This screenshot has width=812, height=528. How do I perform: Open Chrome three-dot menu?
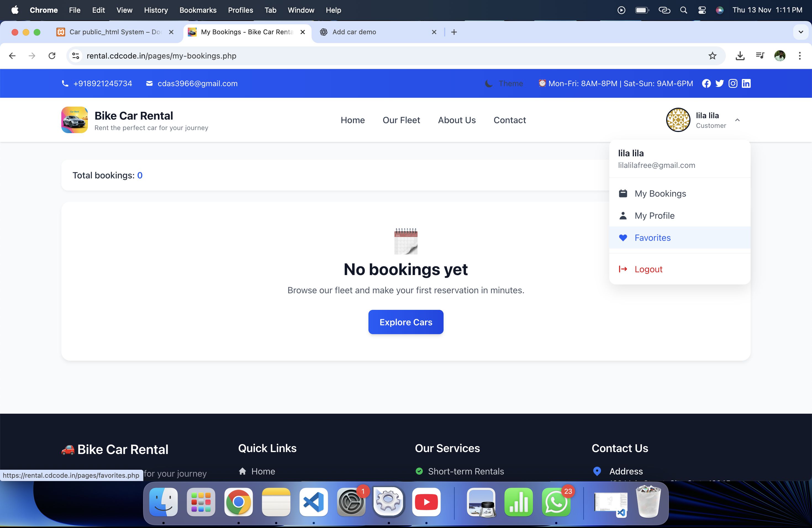pos(800,56)
